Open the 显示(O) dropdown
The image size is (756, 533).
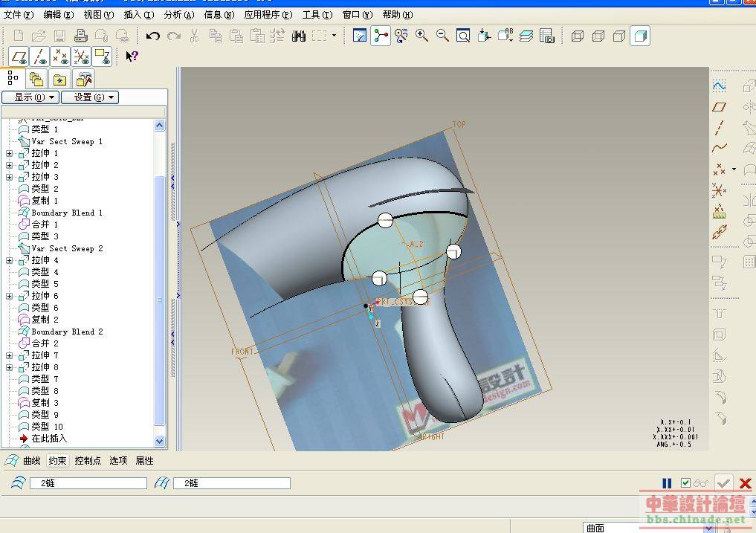[x=30, y=97]
